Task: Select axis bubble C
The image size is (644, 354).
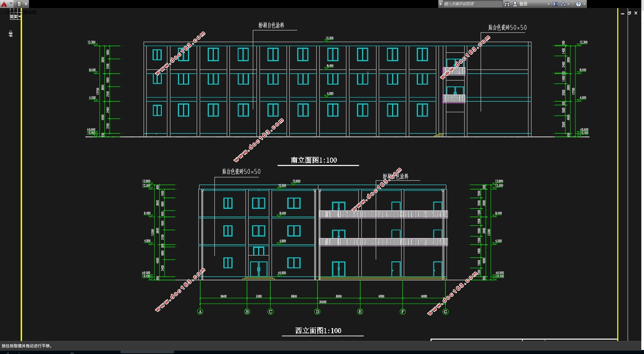Action: pos(271,312)
